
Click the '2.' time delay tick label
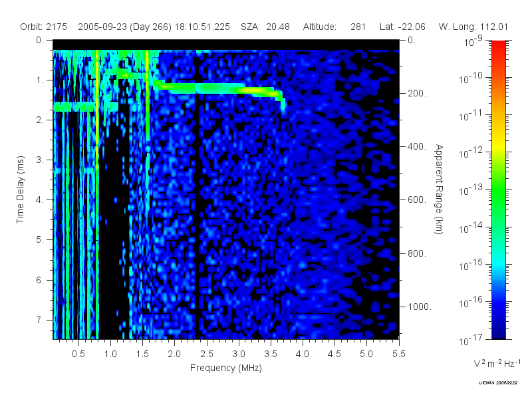(x=41, y=120)
